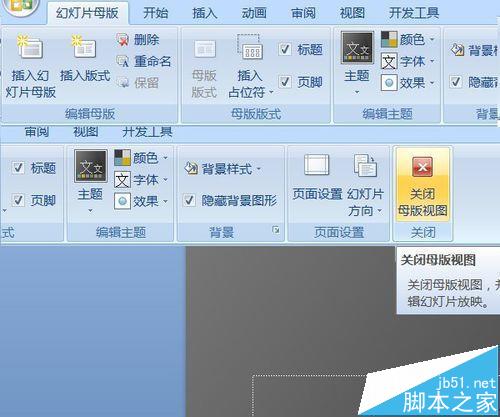Click 关闭母版视图 tooltip title text
This screenshot has width=500, height=417.
pos(438,260)
